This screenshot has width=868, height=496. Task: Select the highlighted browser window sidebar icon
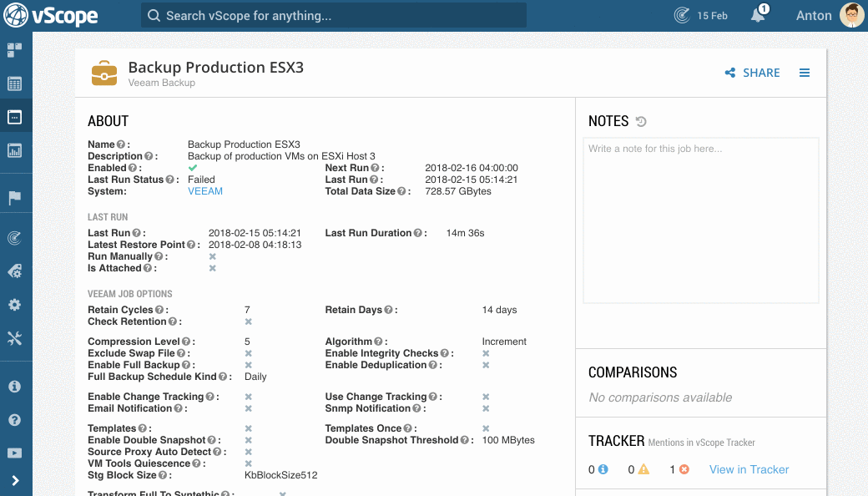click(14, 117)
